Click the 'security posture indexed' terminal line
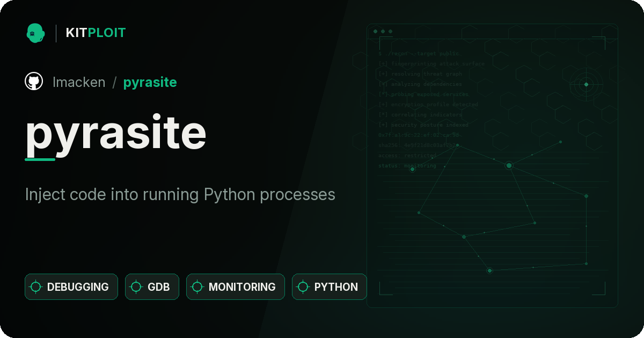The height and width of the screenshot is (338, 644). 423,125
